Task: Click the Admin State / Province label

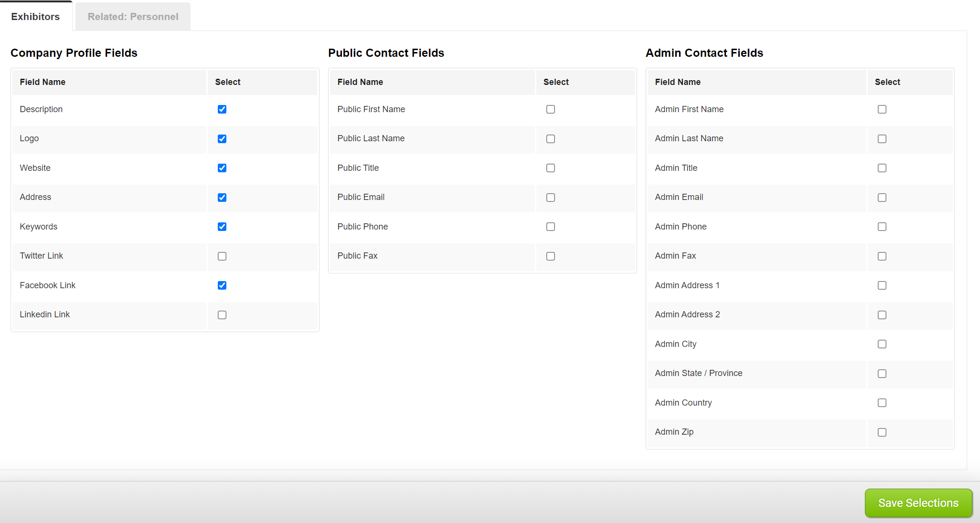Action: coord(699,373)
